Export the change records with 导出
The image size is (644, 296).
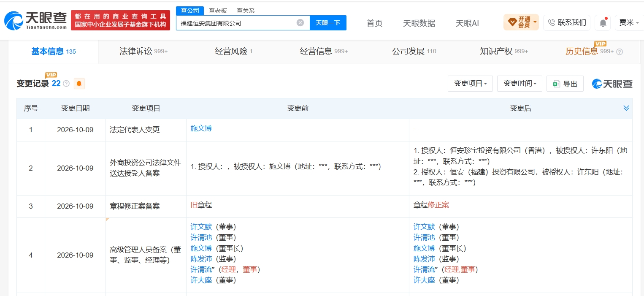565,84
